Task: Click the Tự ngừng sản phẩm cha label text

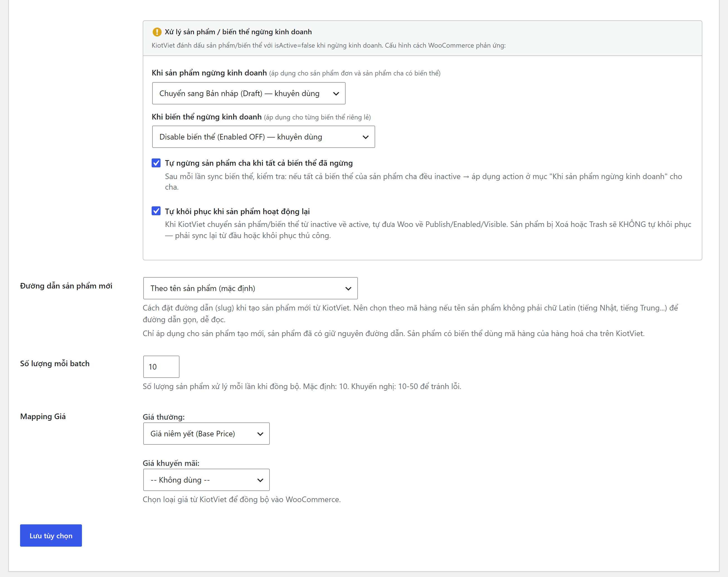Action: [x=259, y=163]
